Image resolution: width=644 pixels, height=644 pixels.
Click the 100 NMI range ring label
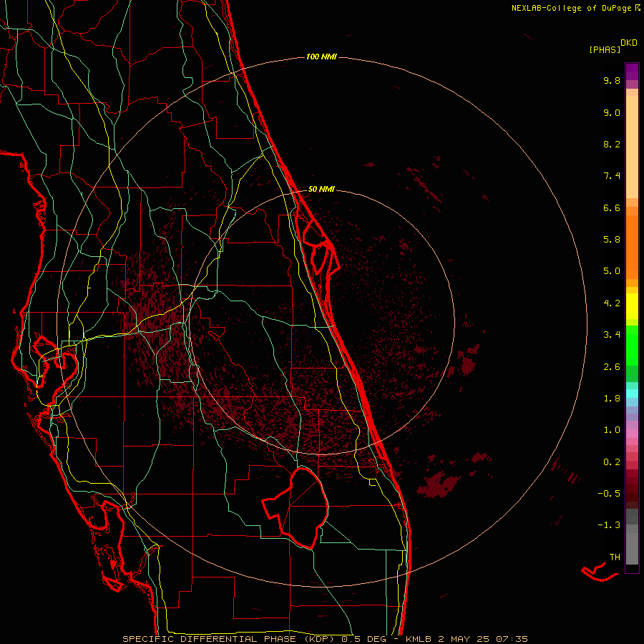point(321,57)
